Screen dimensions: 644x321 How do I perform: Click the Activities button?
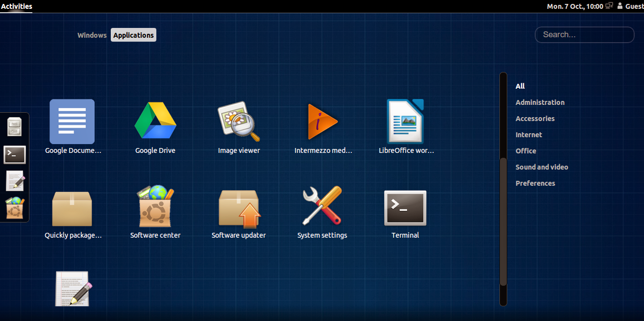17,6
